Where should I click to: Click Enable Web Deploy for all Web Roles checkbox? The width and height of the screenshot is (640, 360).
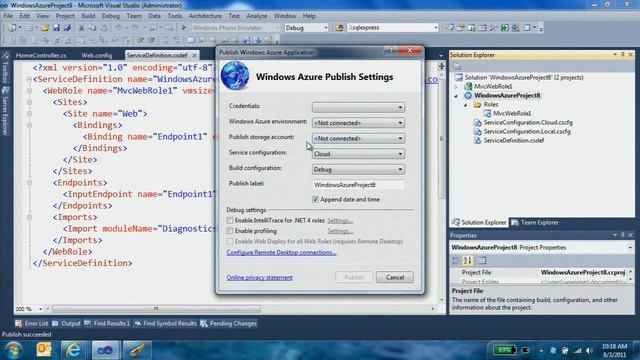(230, 242)
